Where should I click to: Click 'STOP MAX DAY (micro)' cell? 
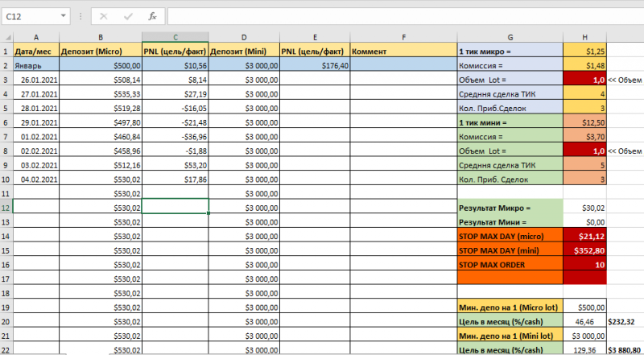pyautogui.click(x=510, y=236)
